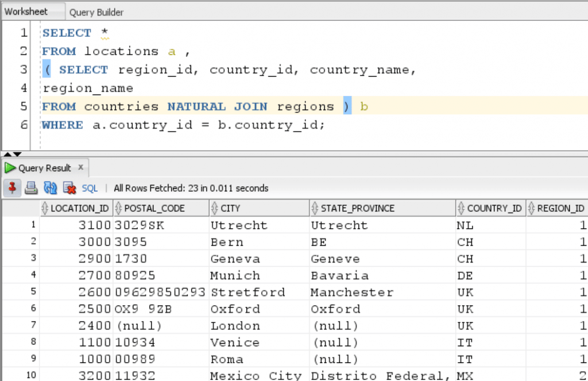588x381 pixels.
Task: Print the query results
Action: point(31,188)
